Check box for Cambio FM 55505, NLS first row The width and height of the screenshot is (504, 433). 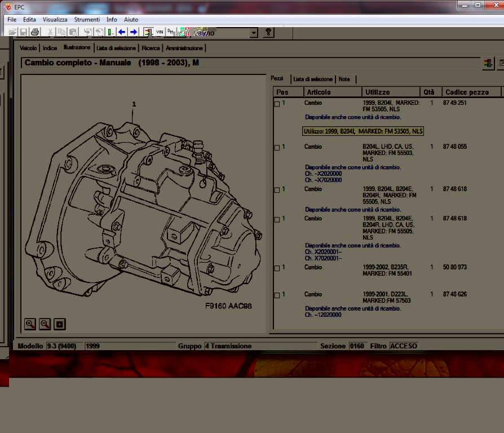277,190
